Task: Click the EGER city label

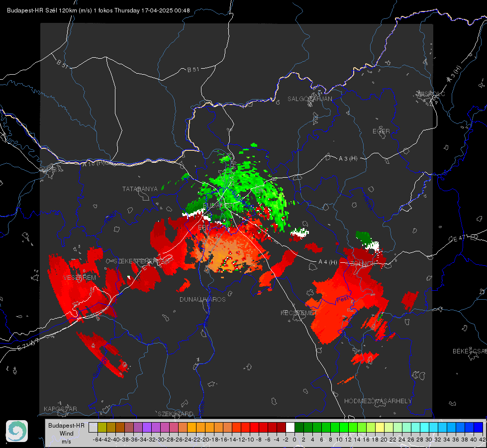Action: tap(381, 131)
